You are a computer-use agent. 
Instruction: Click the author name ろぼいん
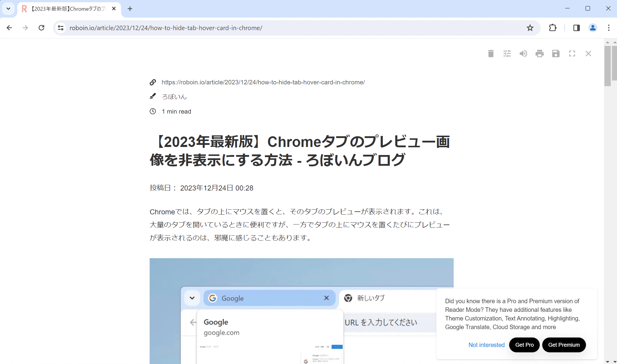pos(174,97)
